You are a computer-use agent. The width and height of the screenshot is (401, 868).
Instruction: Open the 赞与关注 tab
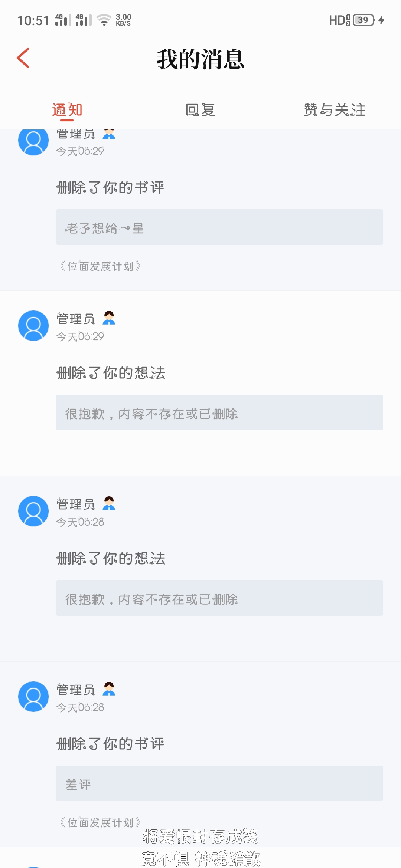coord(335,110)
